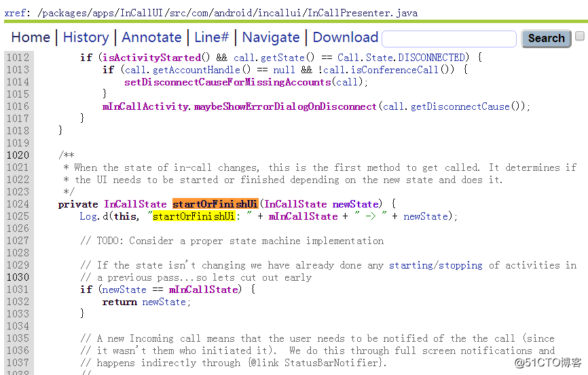Open the xref root link

pos(15,13)
